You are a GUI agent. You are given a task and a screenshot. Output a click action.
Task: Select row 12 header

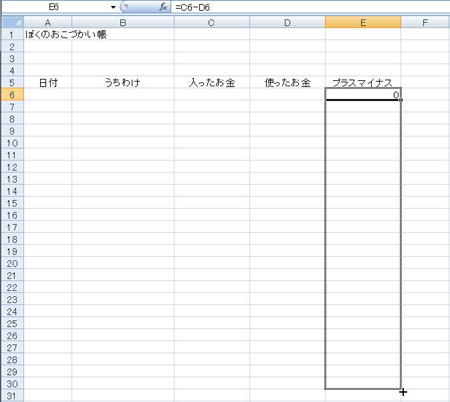[13, 167]
